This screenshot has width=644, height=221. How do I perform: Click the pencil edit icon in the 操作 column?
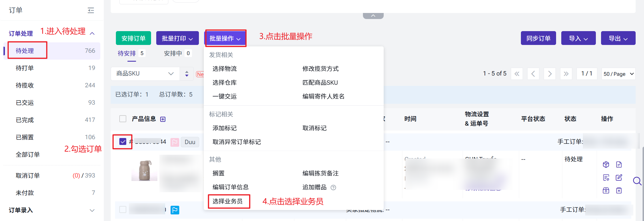point(619,177)
